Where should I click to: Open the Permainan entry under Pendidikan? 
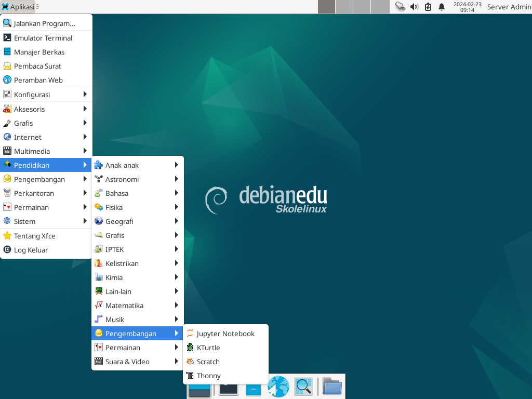coord(137,348)
